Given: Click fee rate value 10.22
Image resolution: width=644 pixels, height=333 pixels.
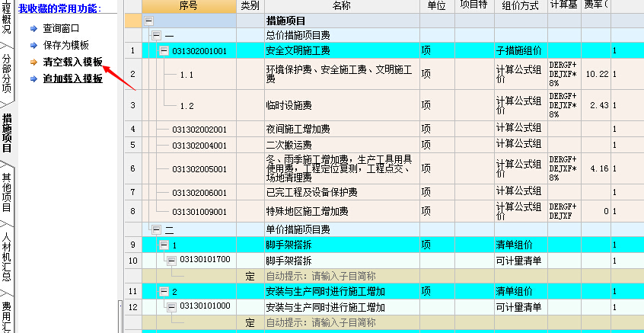Looking at the screenshot, I should click(x=597, y=74).
